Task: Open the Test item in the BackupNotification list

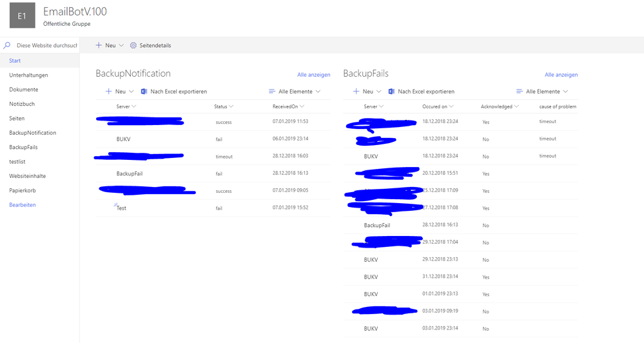Action: click(121, 208)
